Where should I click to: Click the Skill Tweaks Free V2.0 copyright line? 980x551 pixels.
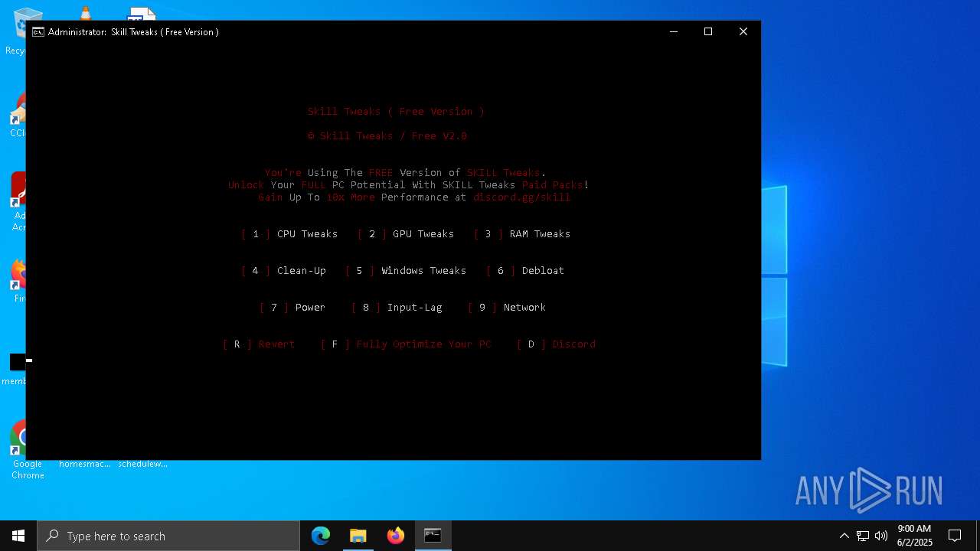[387, 136]
